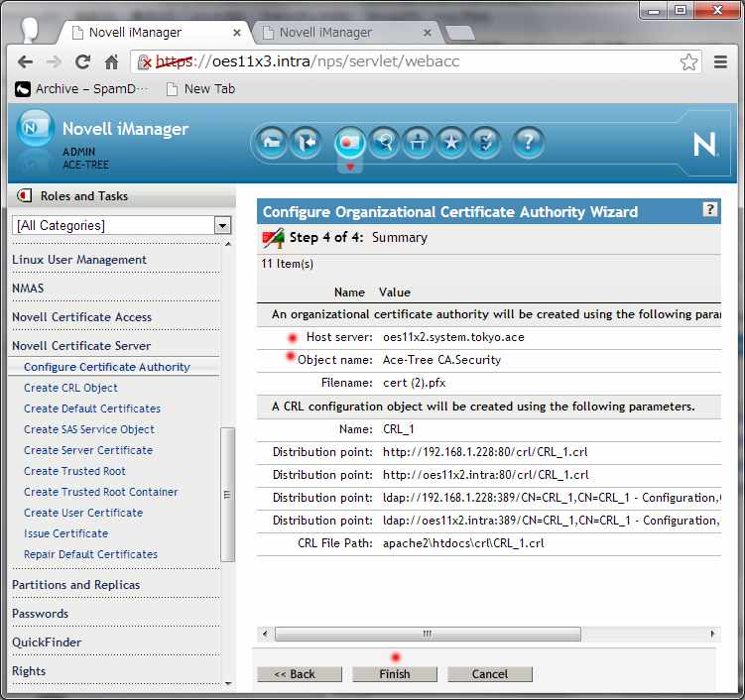Open Create Trusted Root task
Viewport: 745px width, 700px height.
pos(74,471)
